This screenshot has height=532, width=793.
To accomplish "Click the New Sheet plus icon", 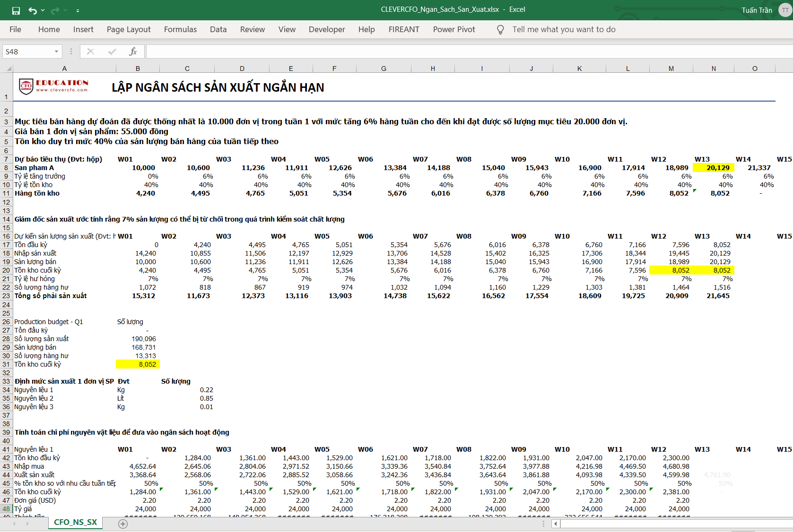I will [123, 523].
